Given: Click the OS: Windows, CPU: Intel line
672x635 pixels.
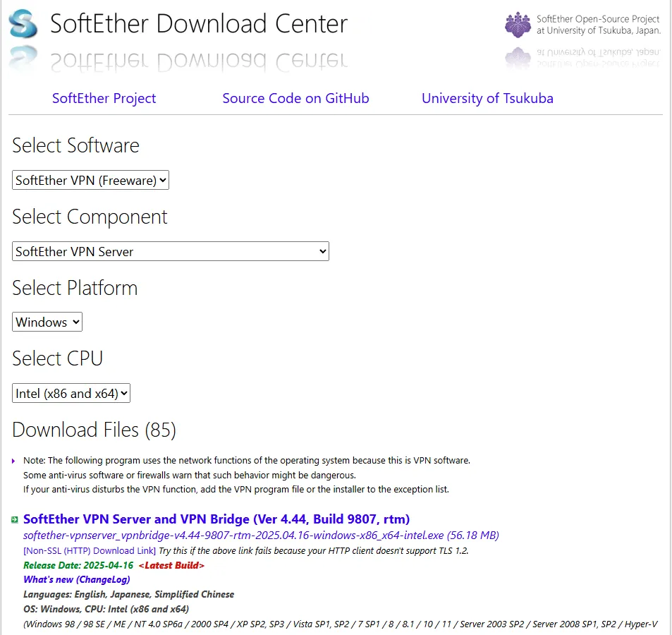Looking at the screenshot, I should pyautogui.click(x=106, y=610).
